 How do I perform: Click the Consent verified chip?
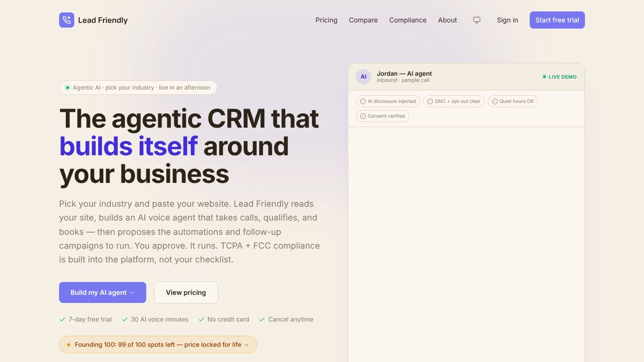pos(382,116)
